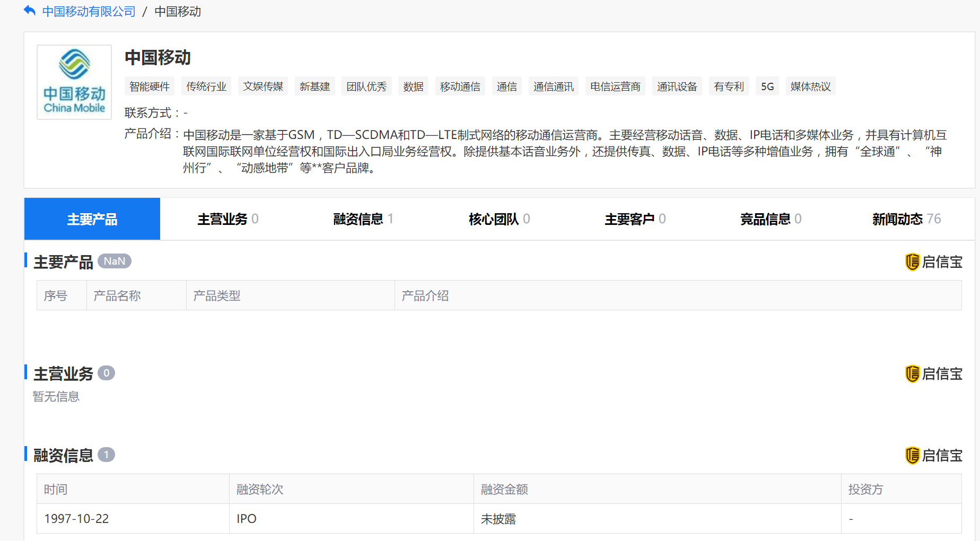980x541 pixels.
Task: Select the 竞品信息 tab
Action: (771, 219)
